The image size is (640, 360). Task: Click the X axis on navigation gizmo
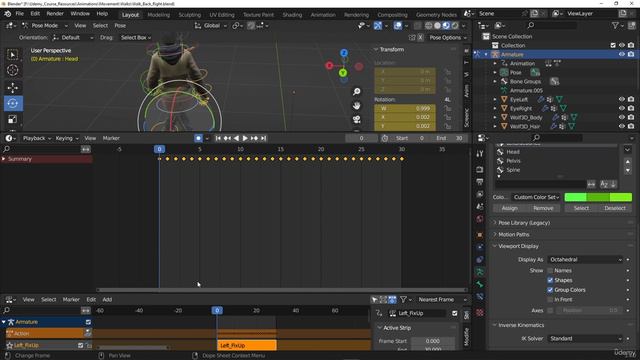pos(329,65)
